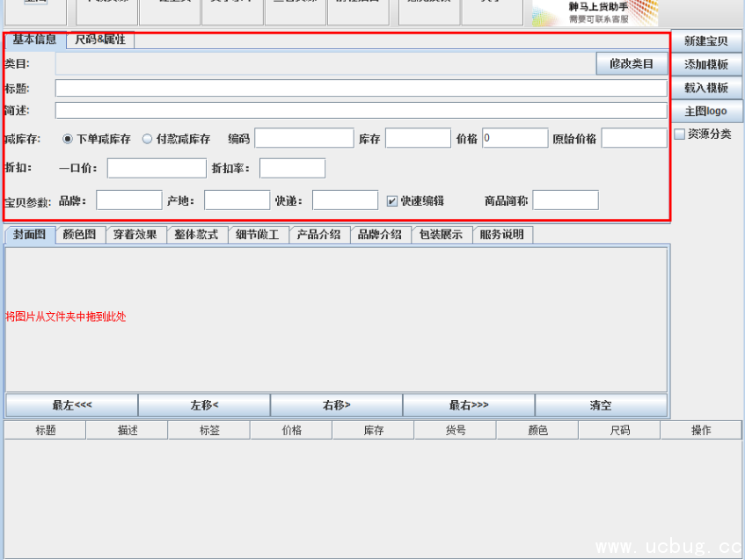Click the 添加模板 button
This screenshot has height=560, width=745.
click(x=706, y=64)
